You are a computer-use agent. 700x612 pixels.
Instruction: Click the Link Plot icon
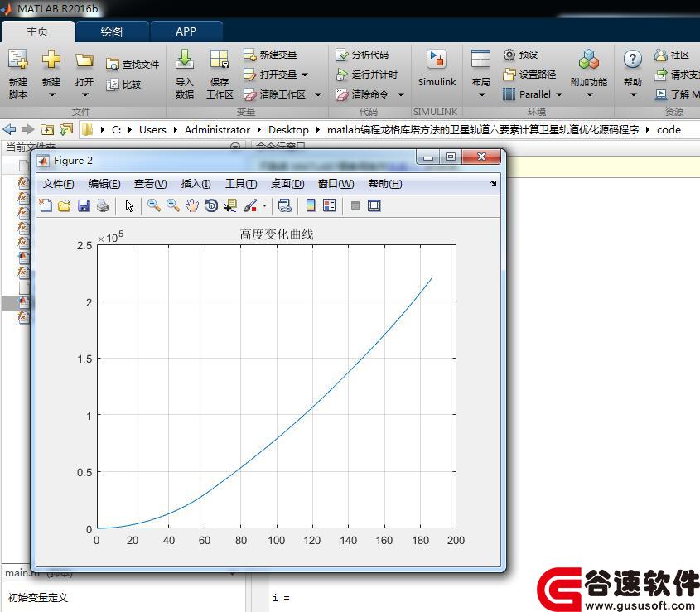click(x=284, y=205)
